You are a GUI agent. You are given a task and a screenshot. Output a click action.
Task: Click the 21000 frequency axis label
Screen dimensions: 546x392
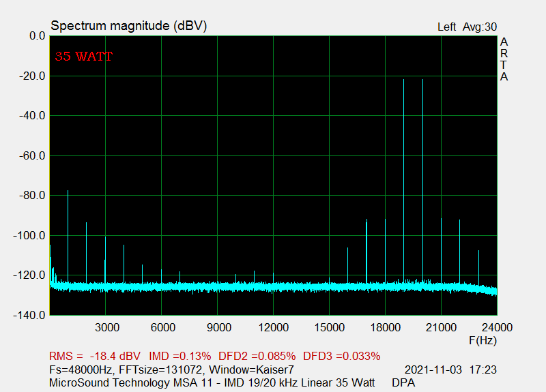[x=441, y=328]
